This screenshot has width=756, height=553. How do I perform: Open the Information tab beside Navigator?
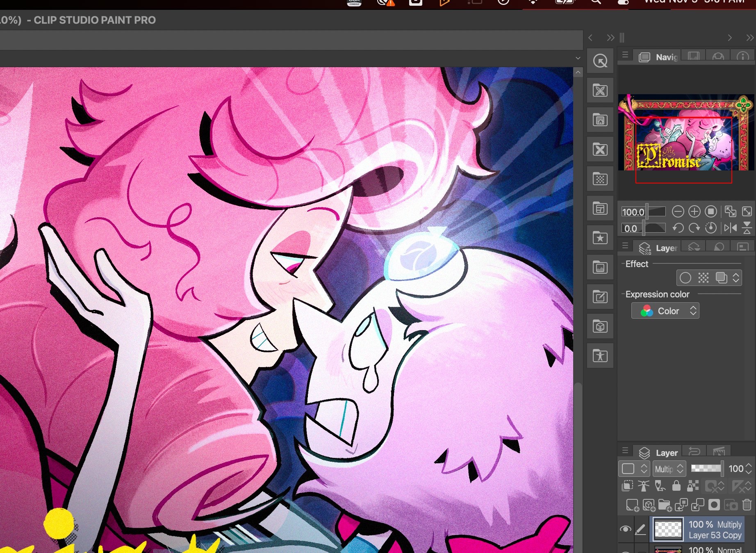click(x=742, y=57)
